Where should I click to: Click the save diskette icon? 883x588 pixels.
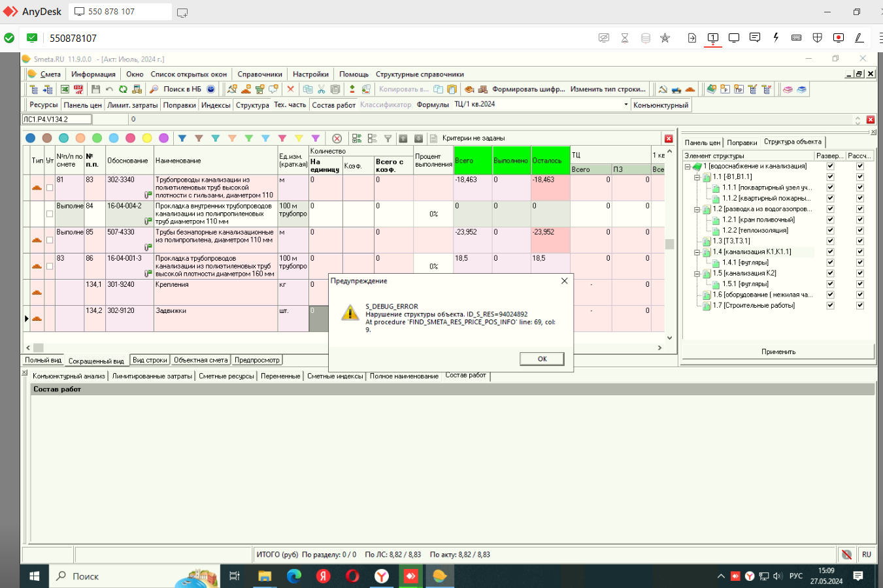[96, 89]
